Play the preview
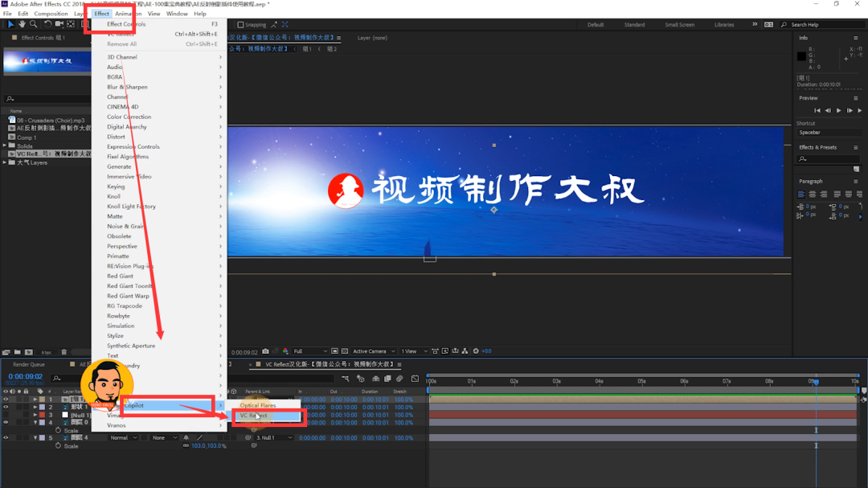This screenshot has height=488, width=868. 838,111
